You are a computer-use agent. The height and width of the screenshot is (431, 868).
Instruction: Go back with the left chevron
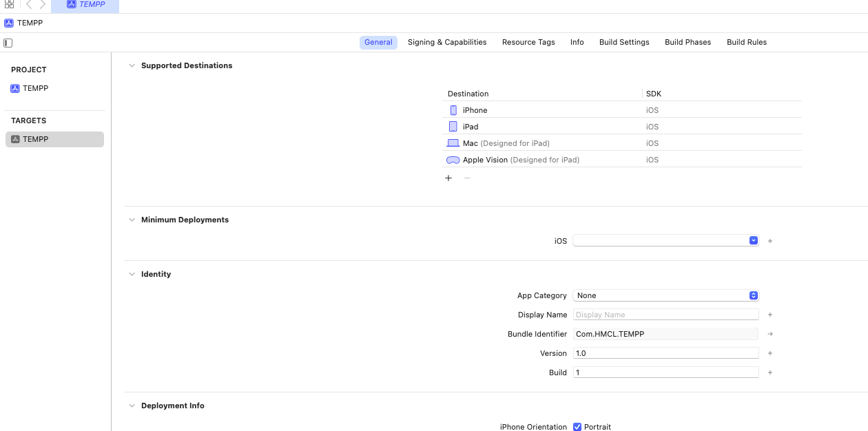click(29, 4)
